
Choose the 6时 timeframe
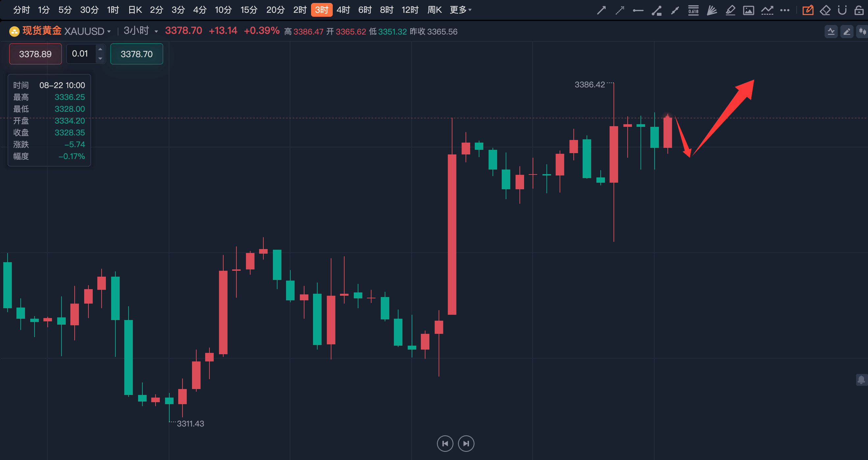tap(365, 10)
